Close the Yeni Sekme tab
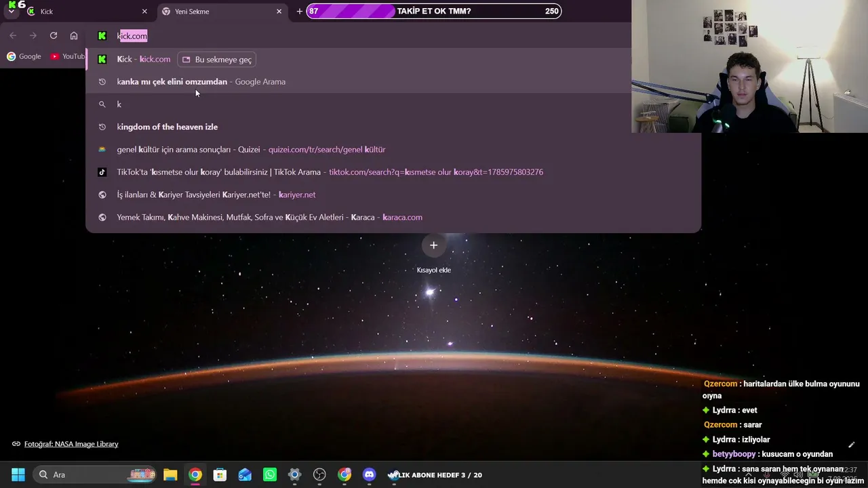The height and width of the screenshot is (488, 868). click(x=279, y=12)
